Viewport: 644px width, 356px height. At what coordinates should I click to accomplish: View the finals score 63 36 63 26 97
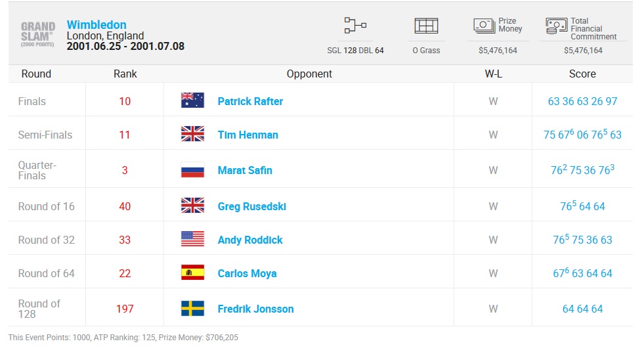(x=582, y=101)
